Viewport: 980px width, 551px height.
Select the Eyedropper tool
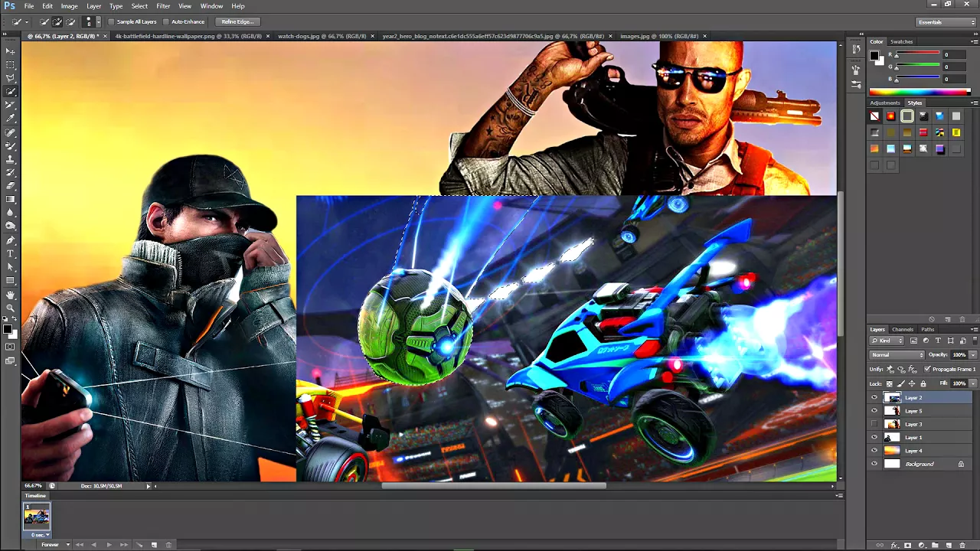[x=11, y=119]
